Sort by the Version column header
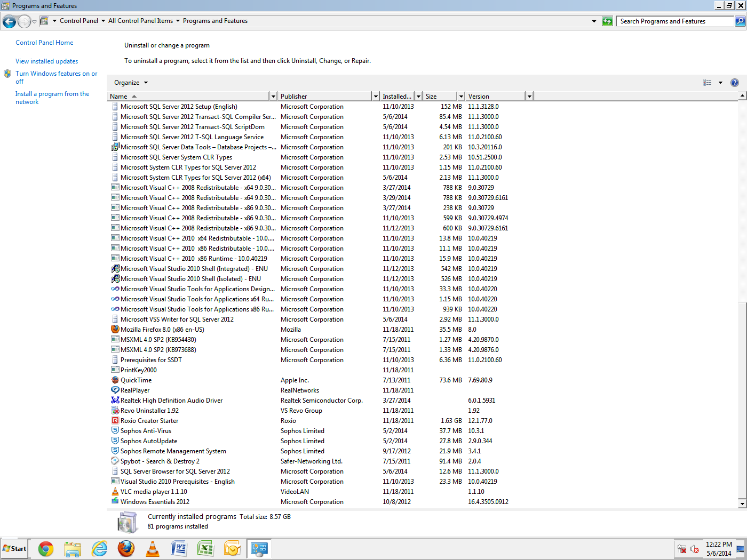Screen dimensions: 747x560 [495, 97]
